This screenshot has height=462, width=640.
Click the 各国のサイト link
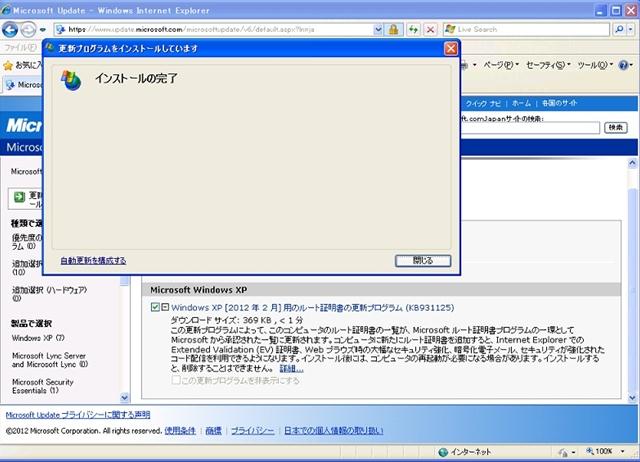click(559, 103)
